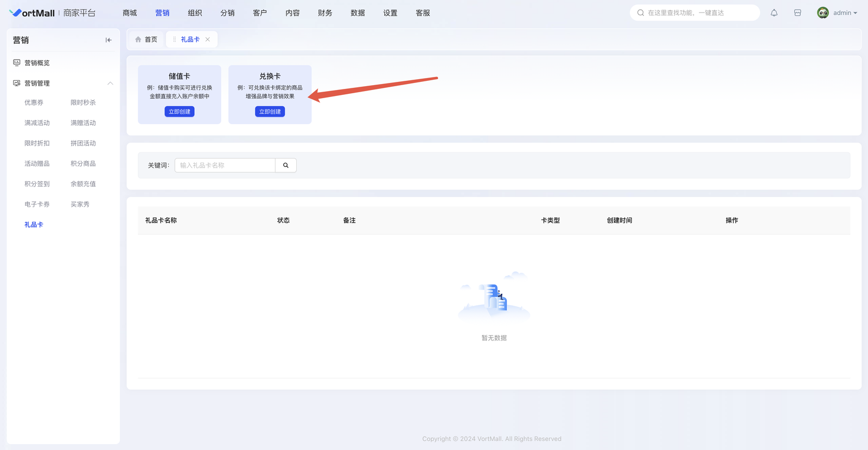This screenshot has width=868, height=450.
Task: Click the notification bell icon
Action: point(774,13)
